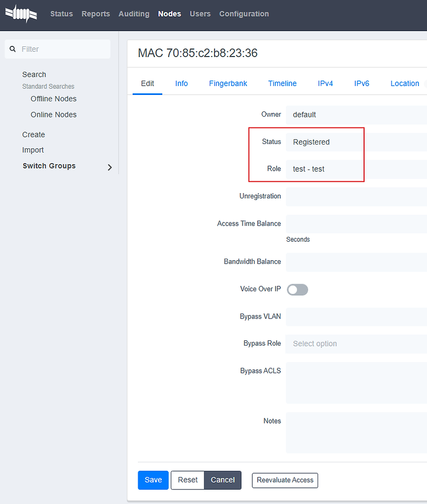
Task: Open Offline Nodes standard search
Action: point(53,99)
